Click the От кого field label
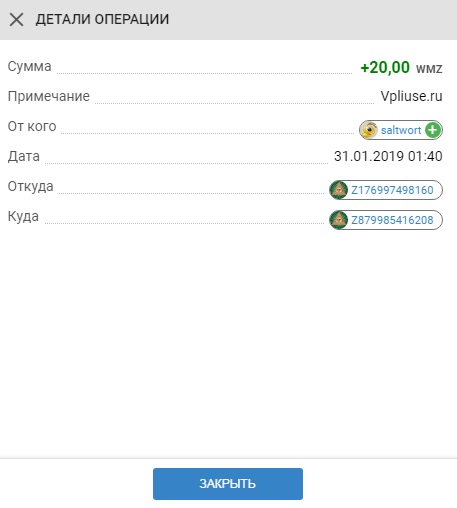The height and width of the screenshot is (508, 457). coord(32,126)
